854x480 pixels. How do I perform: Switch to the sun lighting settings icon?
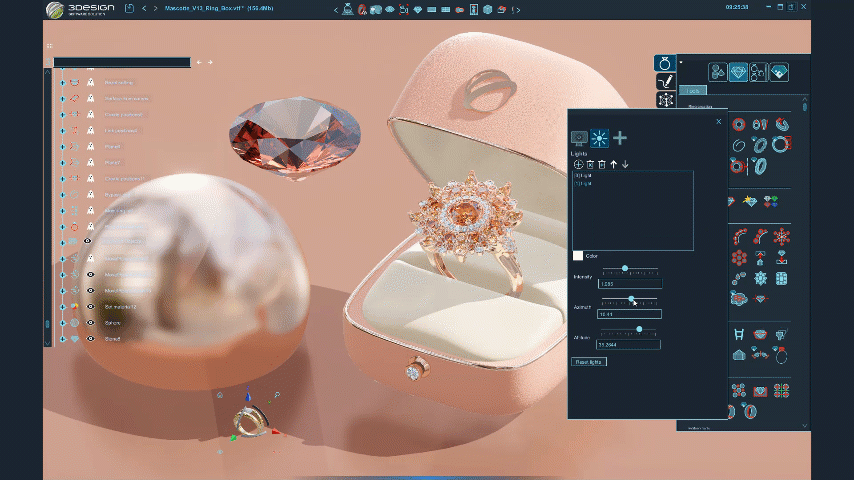(599, 138)
